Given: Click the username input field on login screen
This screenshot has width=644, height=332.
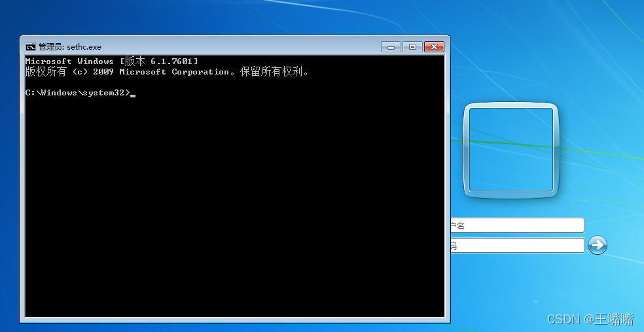Looking at the screenshot, I should [517, 225].
